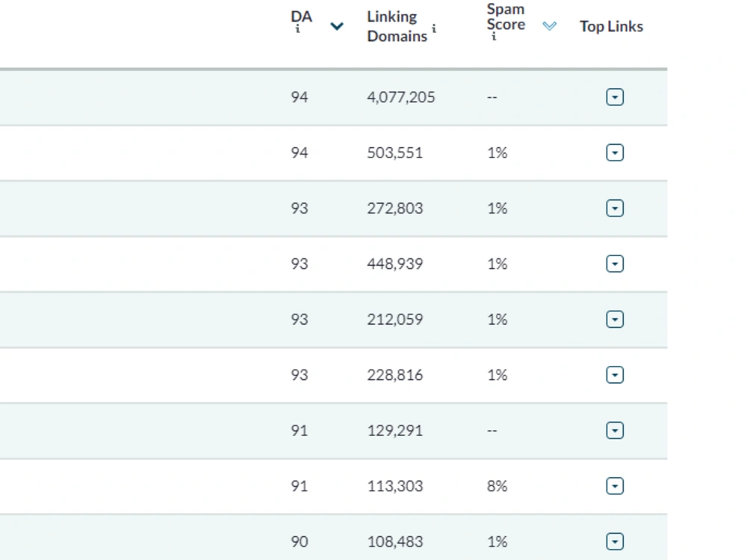Select the 108,483 linking domains value
747x560 pixels.
click(x=394, y=541)
